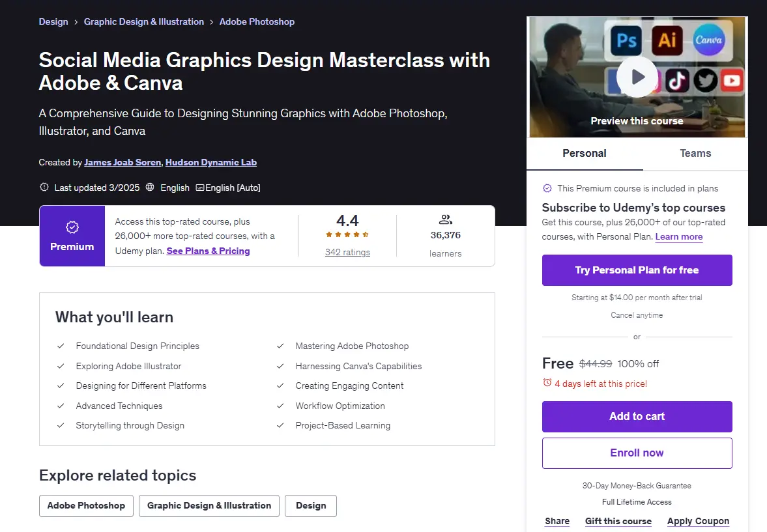Click checkmark beside Project-Based Learning
Image resolution: width=767 pixels, height=532 pixels.
280,425
